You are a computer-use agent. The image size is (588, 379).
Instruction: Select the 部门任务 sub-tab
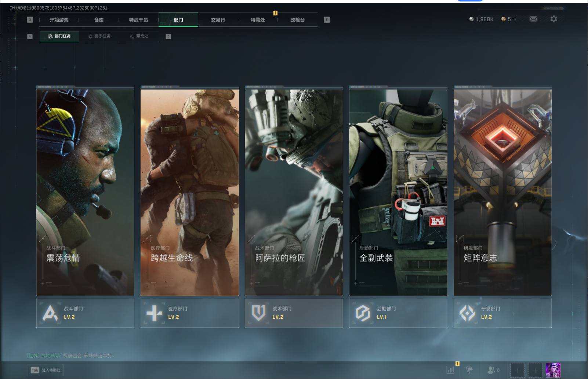tap(59, 36)
